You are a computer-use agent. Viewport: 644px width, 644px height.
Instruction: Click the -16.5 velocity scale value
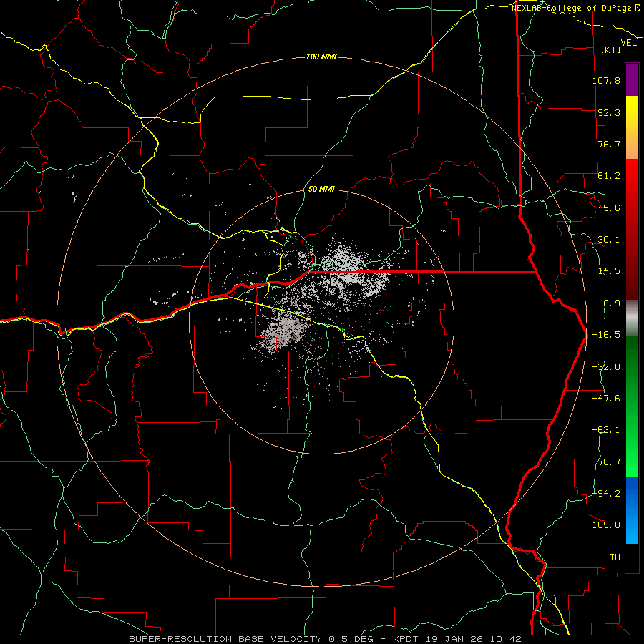(x=606, y=335)
